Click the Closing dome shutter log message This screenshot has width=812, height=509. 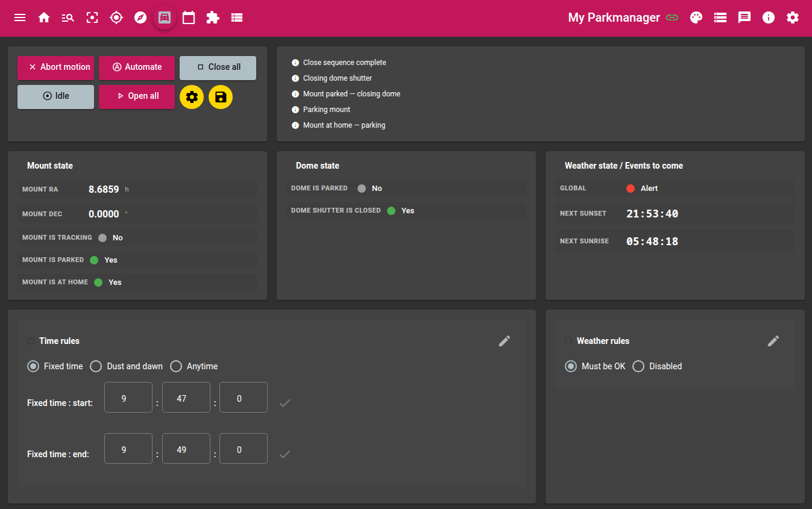[338, 78]
